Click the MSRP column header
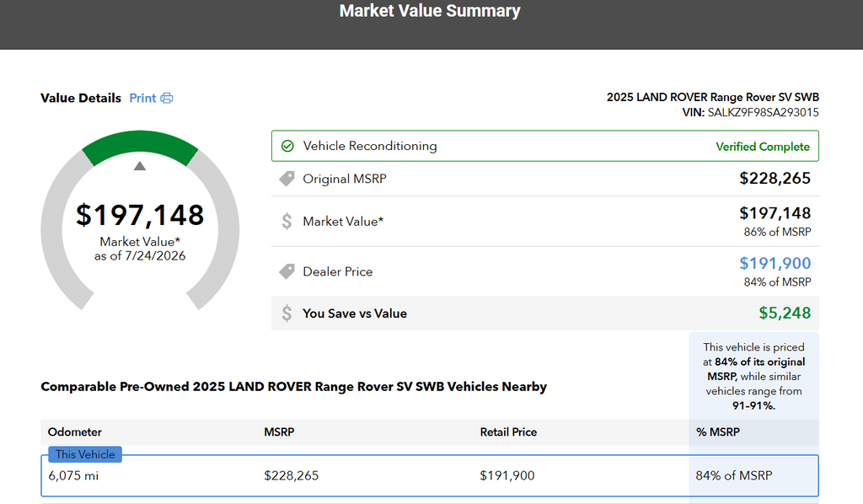 (279, 432)
